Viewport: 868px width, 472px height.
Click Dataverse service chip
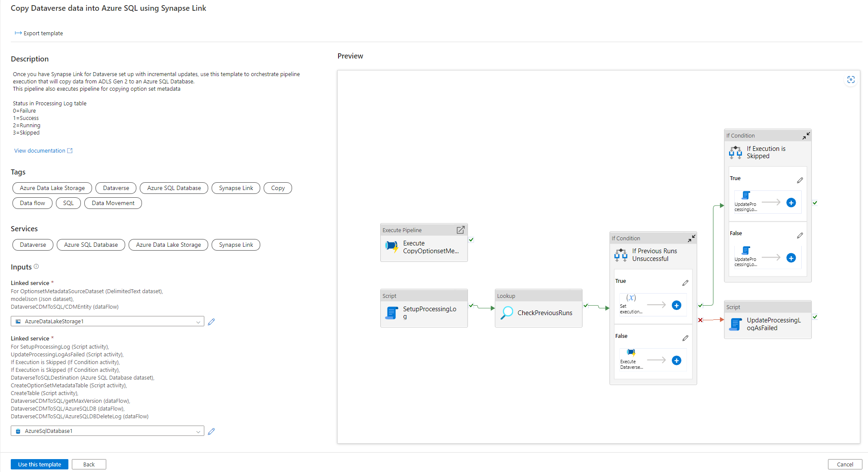point(33,245)
